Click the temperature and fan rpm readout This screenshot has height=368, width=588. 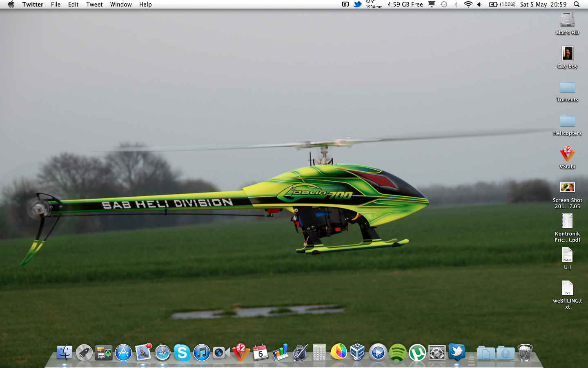pos(374,4)
